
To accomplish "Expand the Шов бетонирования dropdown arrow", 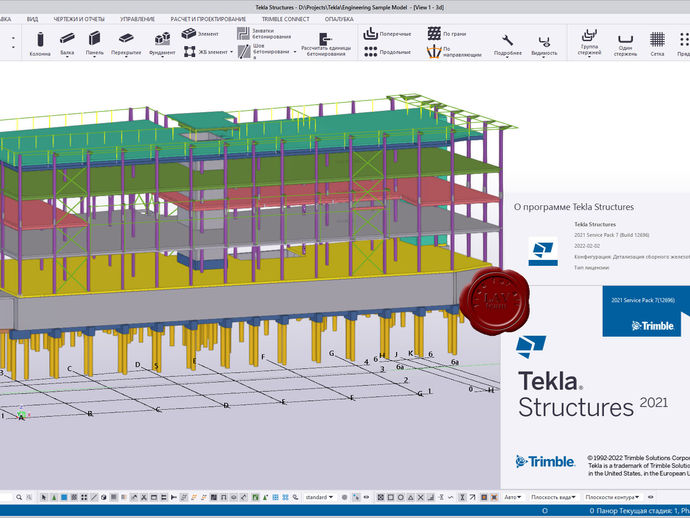I will coord(294,52).
